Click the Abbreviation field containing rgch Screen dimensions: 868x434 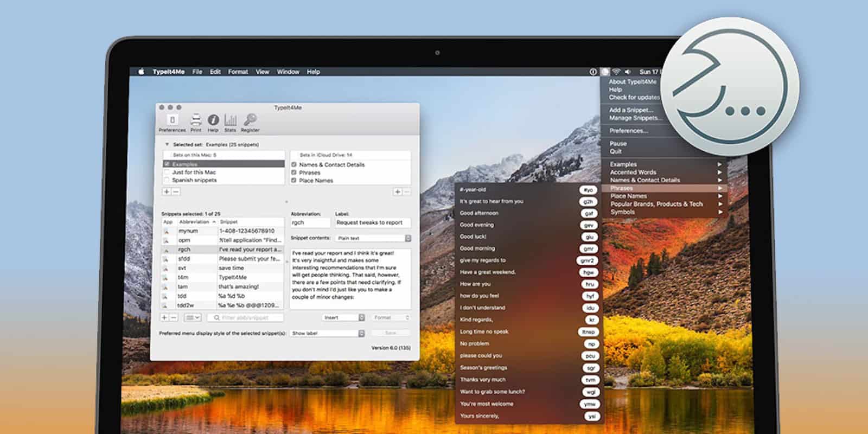(310, 222)
